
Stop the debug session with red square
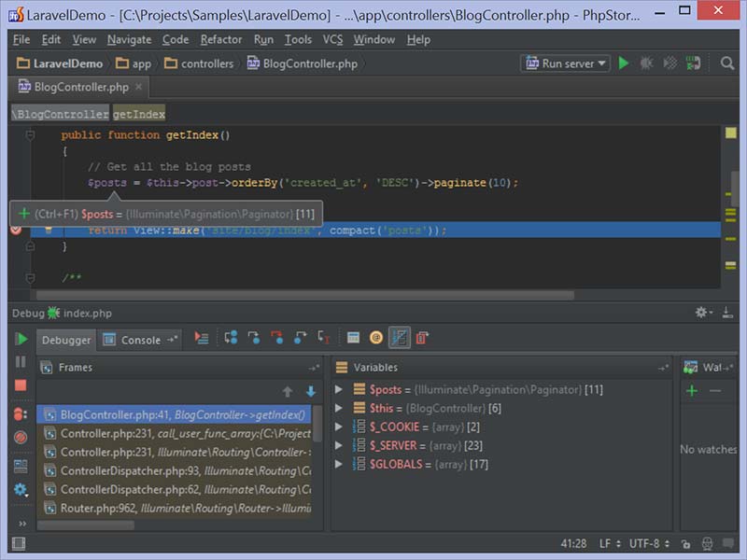click(x=21, y=385)
